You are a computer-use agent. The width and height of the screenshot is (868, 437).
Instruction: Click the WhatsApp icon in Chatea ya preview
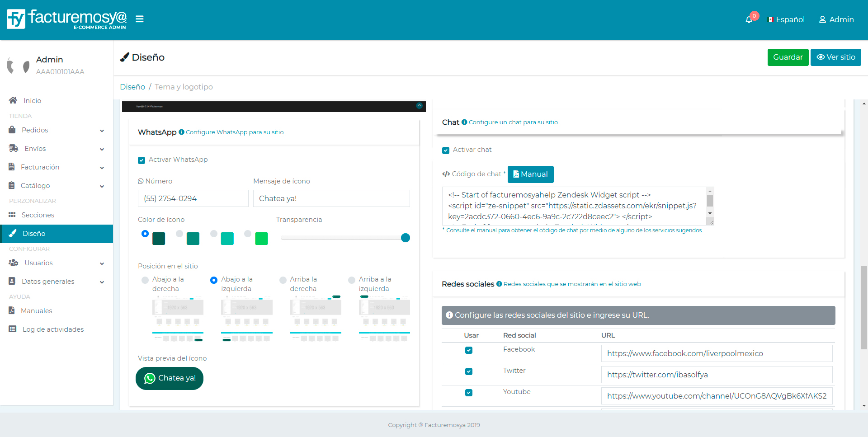(150, 378)
